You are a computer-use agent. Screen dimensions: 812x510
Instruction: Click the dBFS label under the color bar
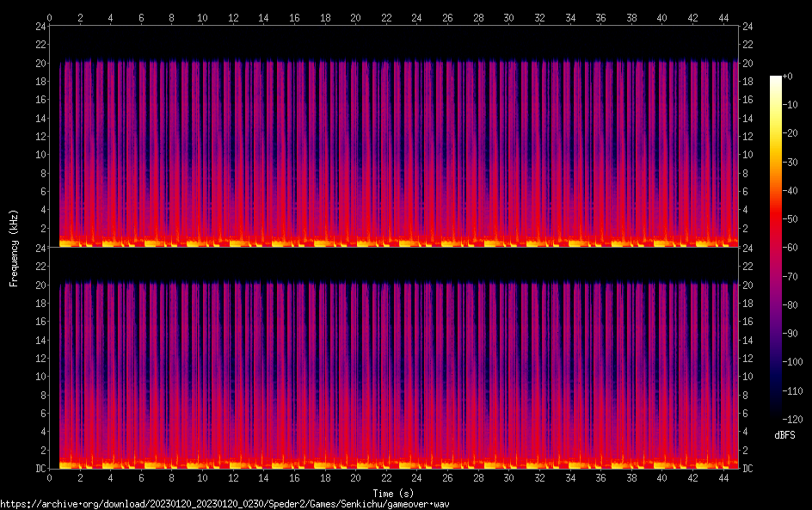784,435
